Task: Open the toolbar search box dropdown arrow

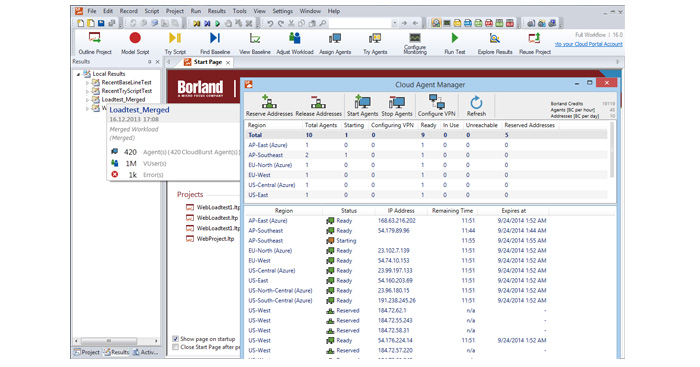Action: tap(394, 23)
